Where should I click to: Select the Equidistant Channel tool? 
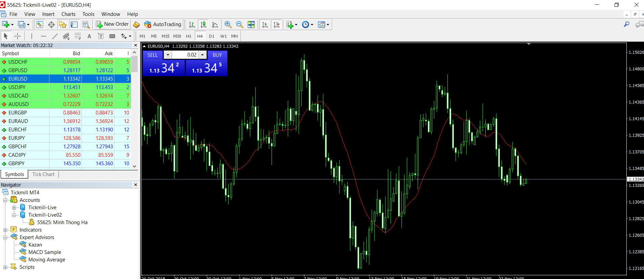66,36
